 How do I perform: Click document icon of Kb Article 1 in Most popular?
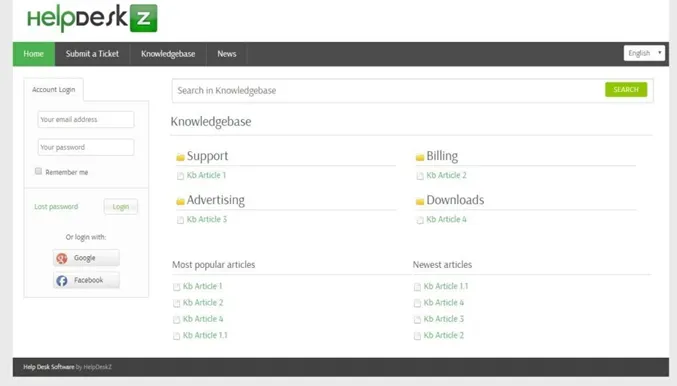click(176, 287)
